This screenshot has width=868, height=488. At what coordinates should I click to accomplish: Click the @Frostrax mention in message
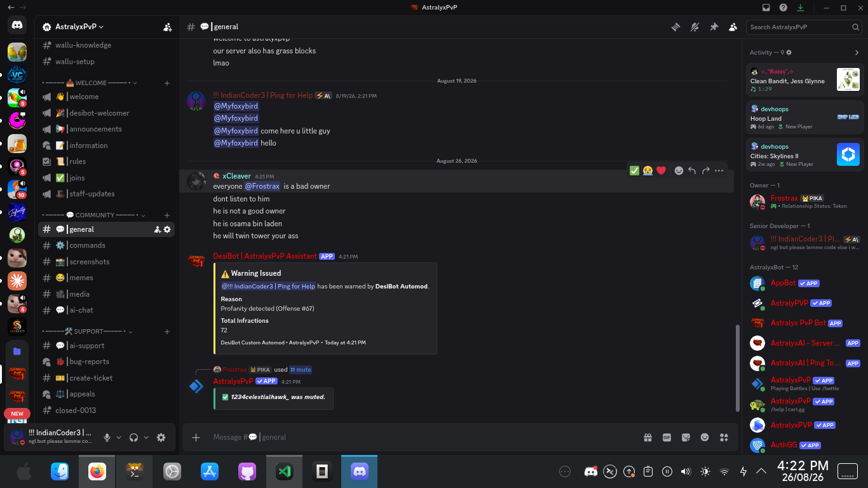[x=262, y=186]
